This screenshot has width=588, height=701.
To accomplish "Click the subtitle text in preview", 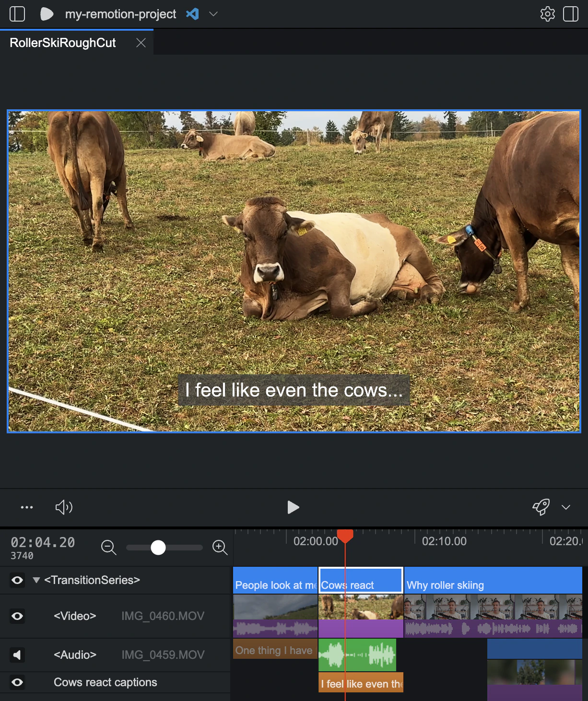I will pyautogui.click(x=294, y=390).
